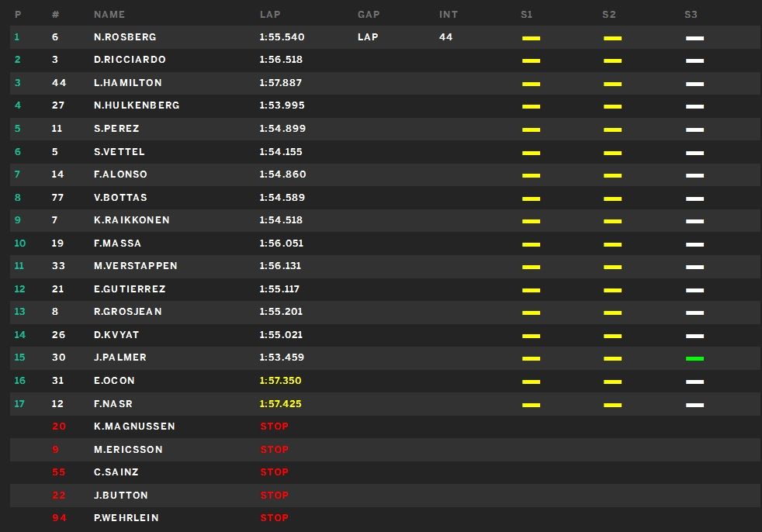
Task: Select the K.MAGNUSSEN stopped row
Action: click(386, 427)
